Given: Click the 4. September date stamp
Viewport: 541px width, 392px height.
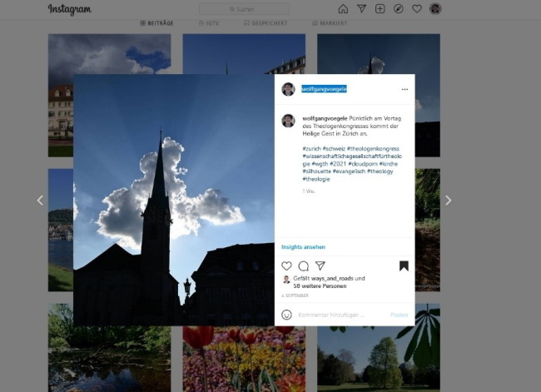Looking at the screenshot, I should point(295,295).
